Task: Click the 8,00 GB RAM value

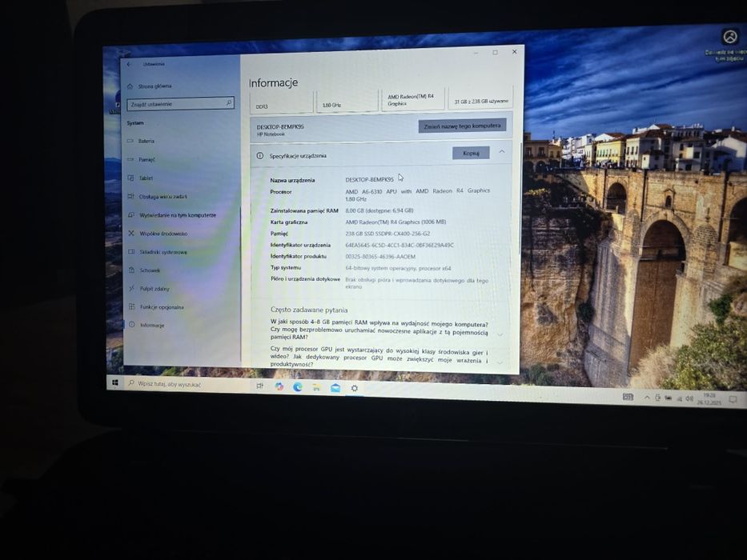Action: [380, 210]
